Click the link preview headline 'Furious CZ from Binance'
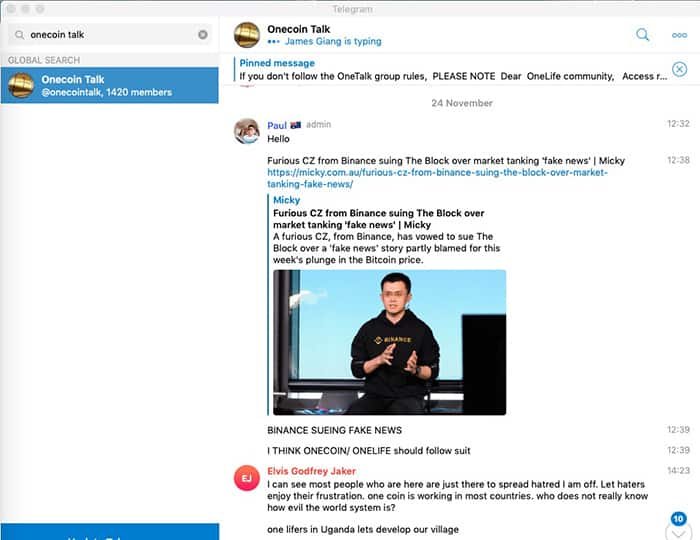Image resolution: width=700 pixels, height=540 pixels. [x=379, y=219]
